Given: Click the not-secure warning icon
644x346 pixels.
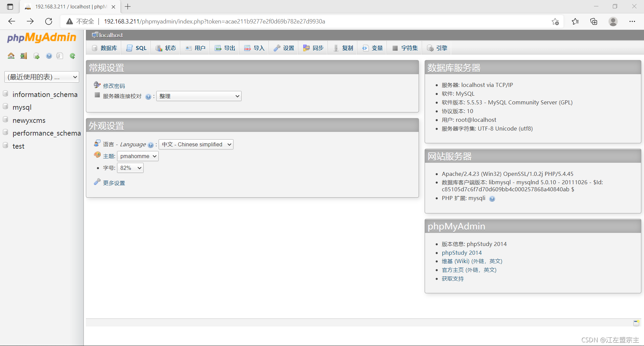Looking at the screenshot, I should pos(69,21).
